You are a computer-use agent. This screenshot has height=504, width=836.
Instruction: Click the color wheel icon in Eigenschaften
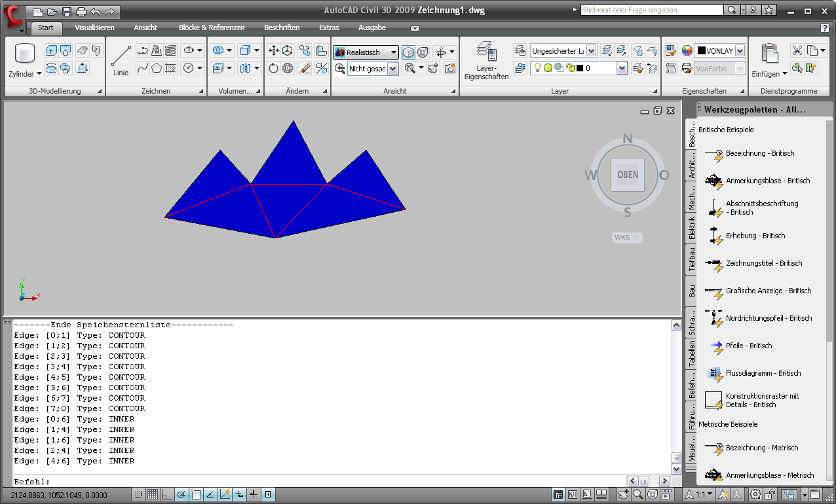[687, 51]
